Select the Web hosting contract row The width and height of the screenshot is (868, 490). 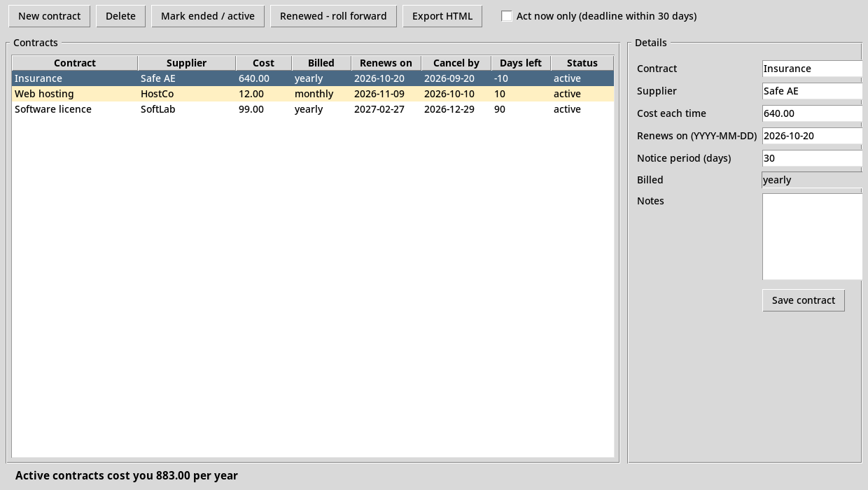click(x=313, y=94)
